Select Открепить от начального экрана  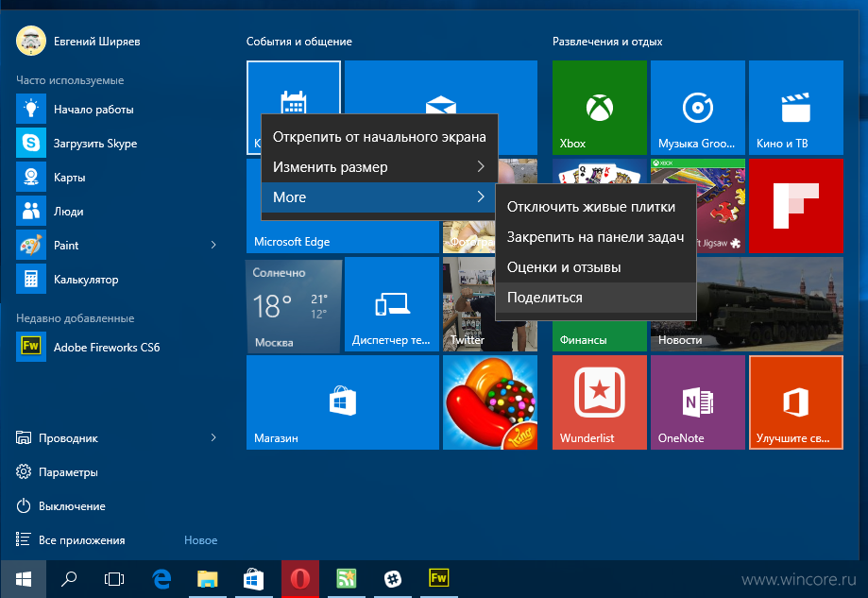379,137
